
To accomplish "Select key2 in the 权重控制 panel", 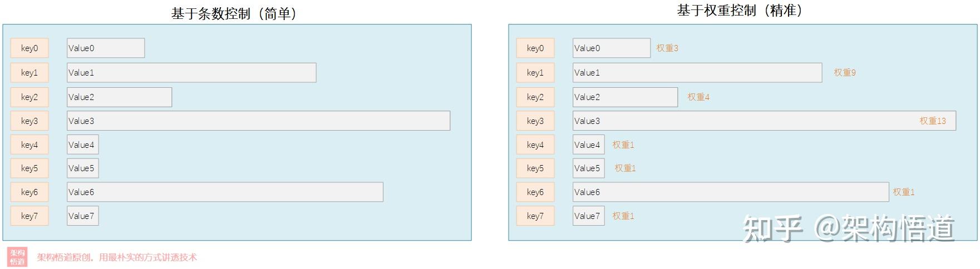I will [x=535, y=97].
